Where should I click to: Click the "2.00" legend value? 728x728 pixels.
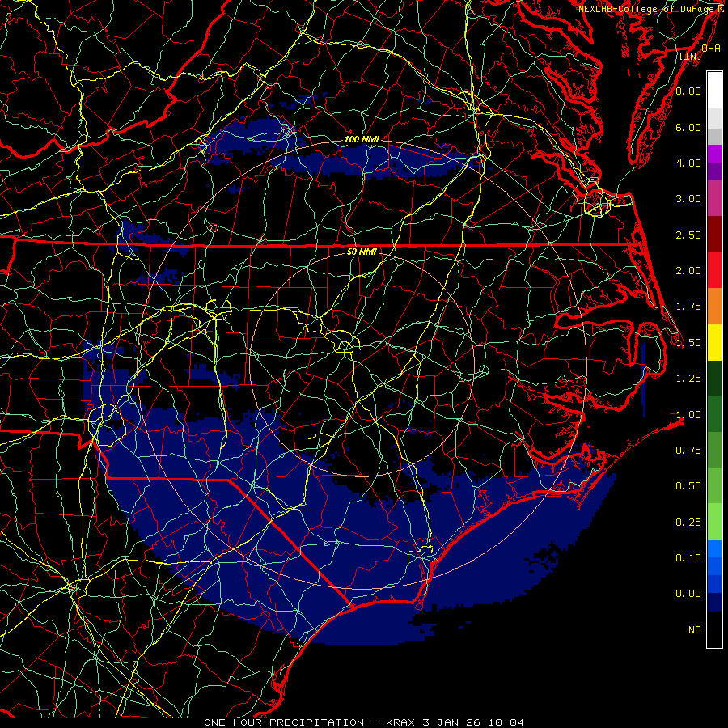point(688,271)
